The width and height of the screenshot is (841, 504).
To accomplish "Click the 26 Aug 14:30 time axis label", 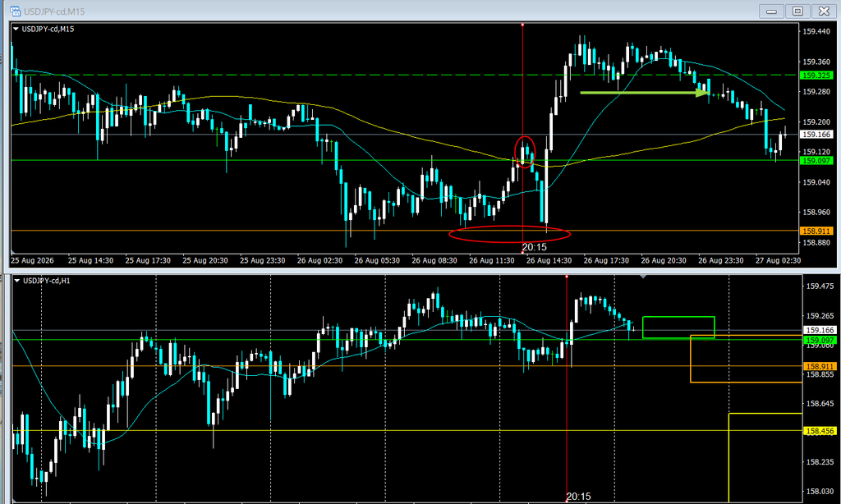I will coord(549,260).
